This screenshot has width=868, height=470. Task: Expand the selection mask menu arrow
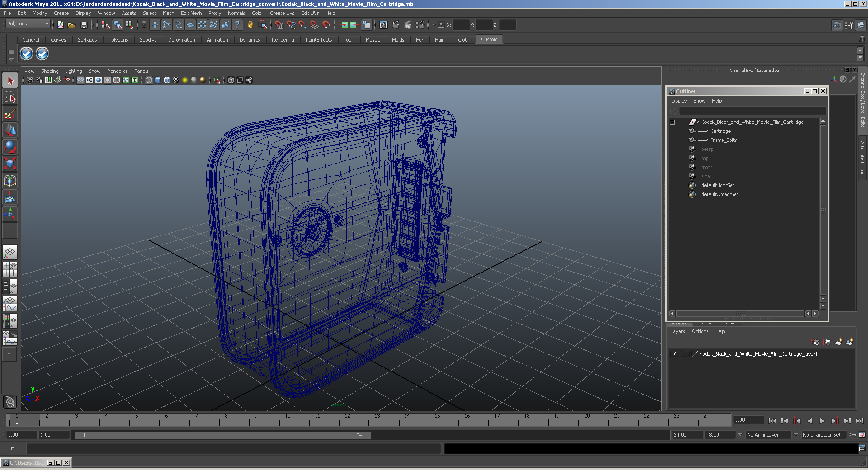click(x=144, y=25)
